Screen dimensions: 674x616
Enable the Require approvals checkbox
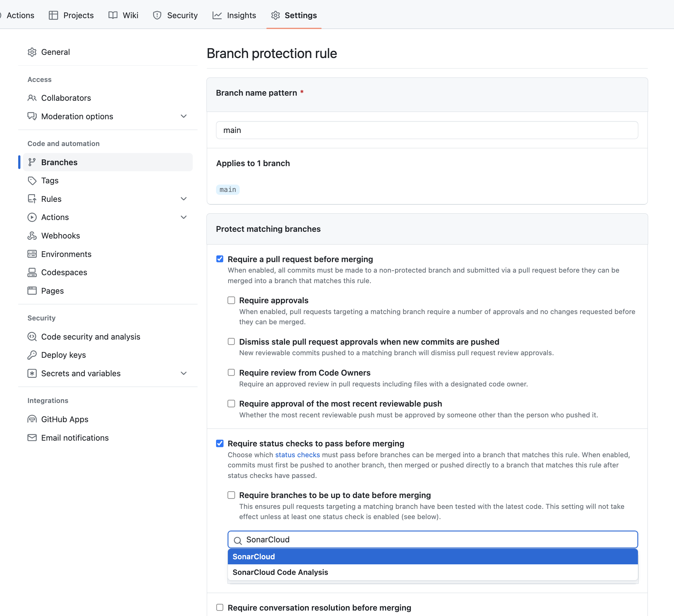coord(231,300)
